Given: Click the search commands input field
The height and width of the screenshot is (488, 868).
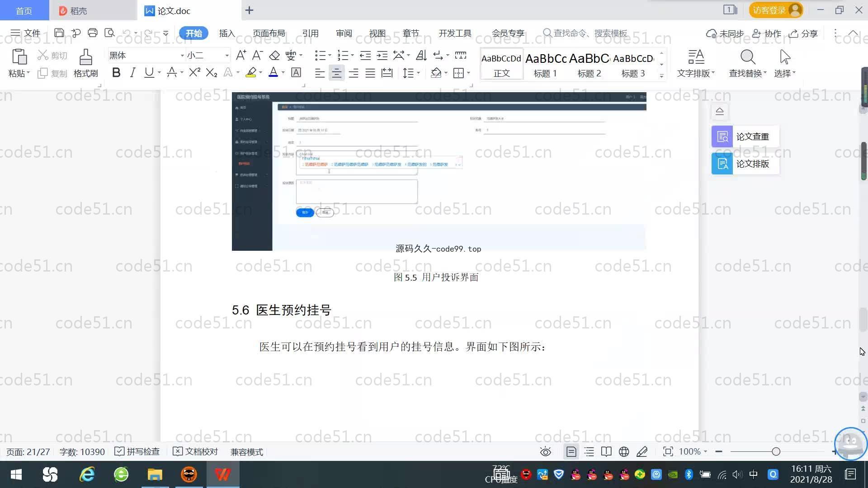Looking at the screenshot, I should (590, 33).
